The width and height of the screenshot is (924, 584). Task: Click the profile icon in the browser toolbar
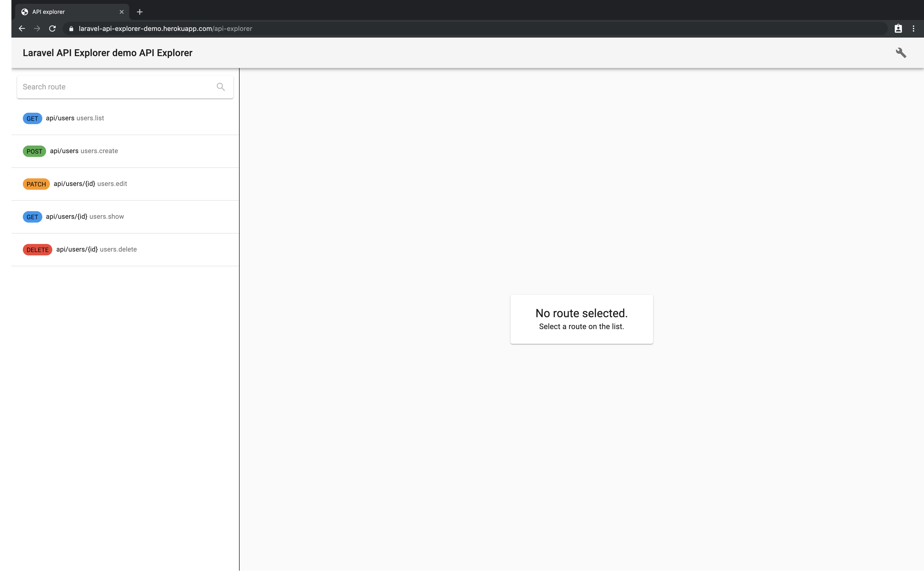coord(898,28)
